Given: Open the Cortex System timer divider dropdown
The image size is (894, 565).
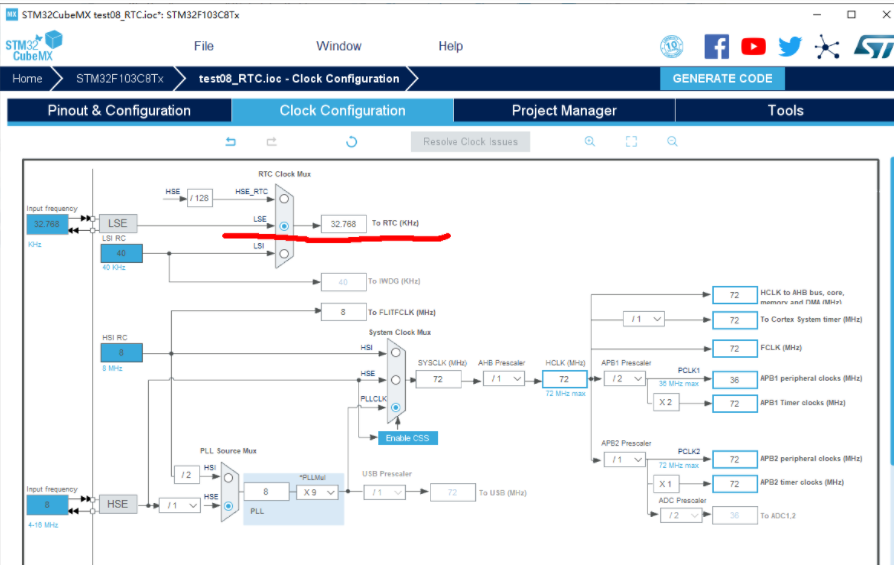Looking at the screenshot, I should pyautogui.click(x=644, y=319).
